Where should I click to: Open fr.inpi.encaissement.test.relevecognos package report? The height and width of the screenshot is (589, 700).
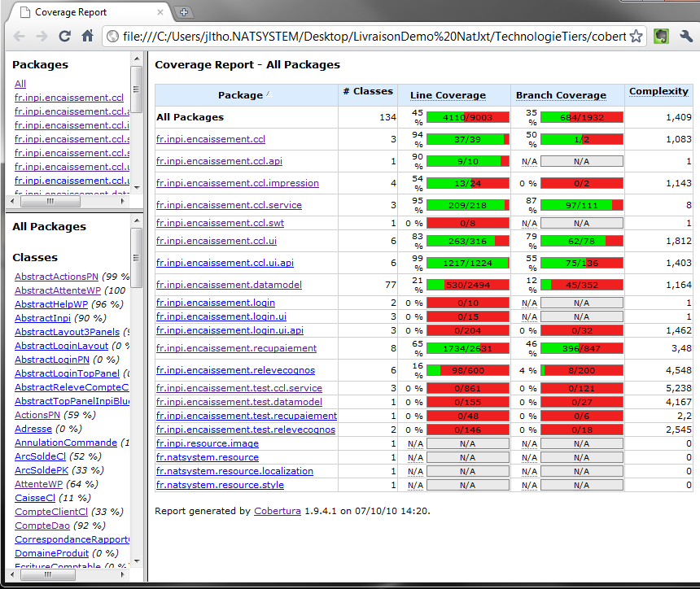pyautogui.click(x=246, y=430)
